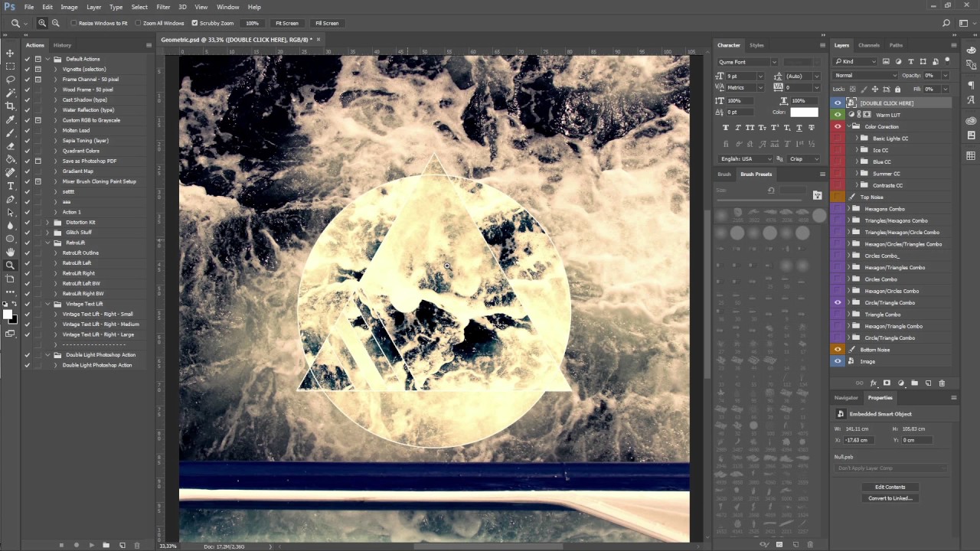
Task: Toggle visibility of Bottom Noise layer
Action: (x=838, y=350)
